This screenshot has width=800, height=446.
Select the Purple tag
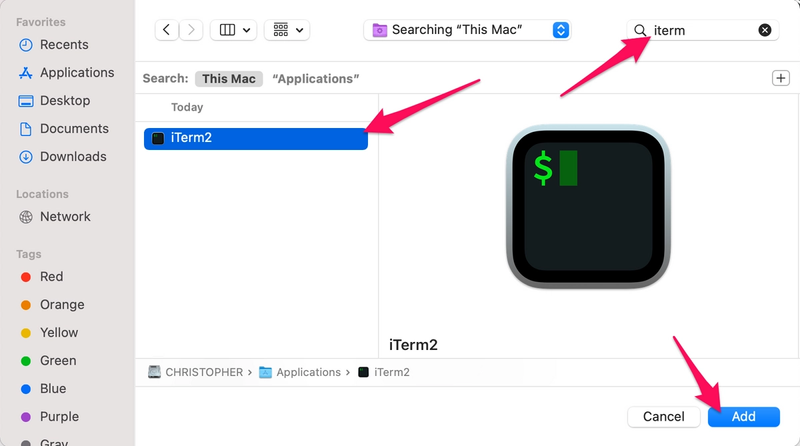(59, 417)
